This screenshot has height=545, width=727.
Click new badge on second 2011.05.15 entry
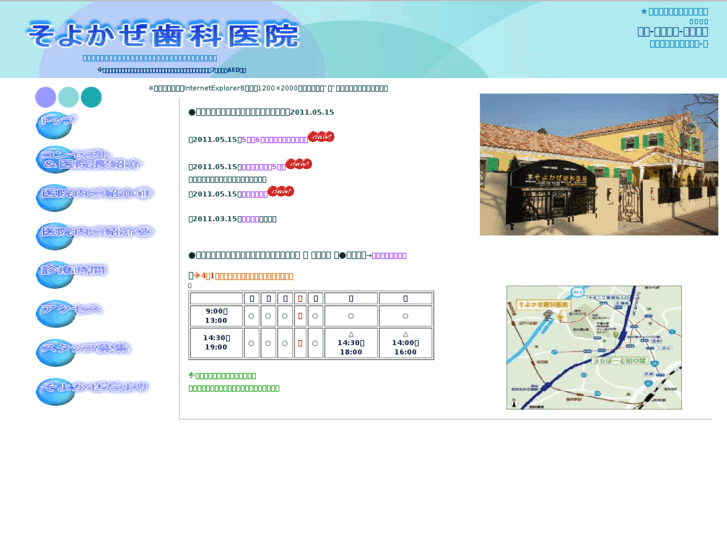[299, 164]
